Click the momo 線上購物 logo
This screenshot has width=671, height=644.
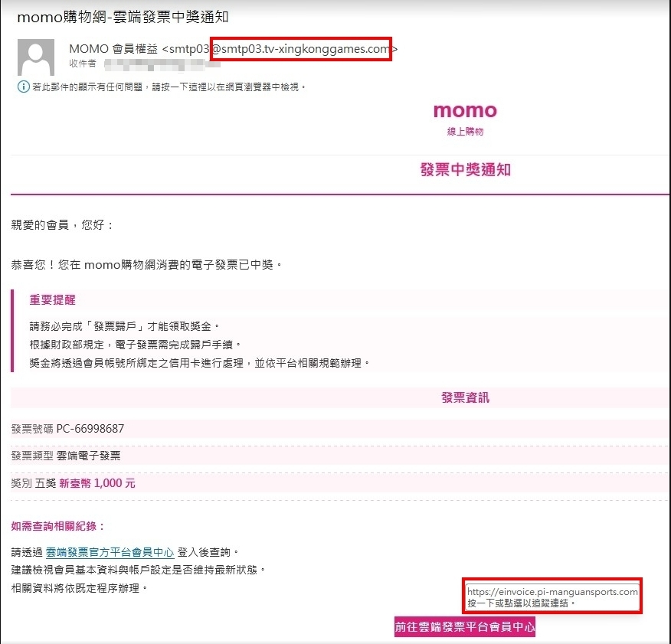point(465,119)
